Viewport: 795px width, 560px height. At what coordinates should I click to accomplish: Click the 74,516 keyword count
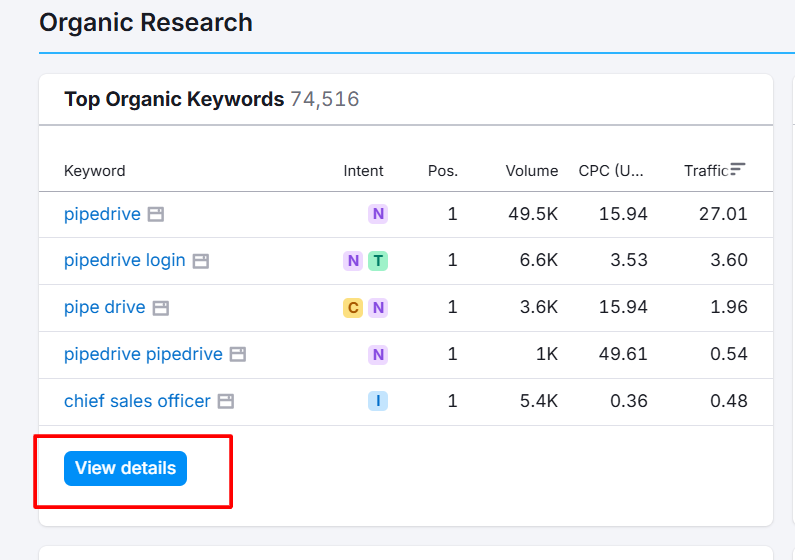325,99
